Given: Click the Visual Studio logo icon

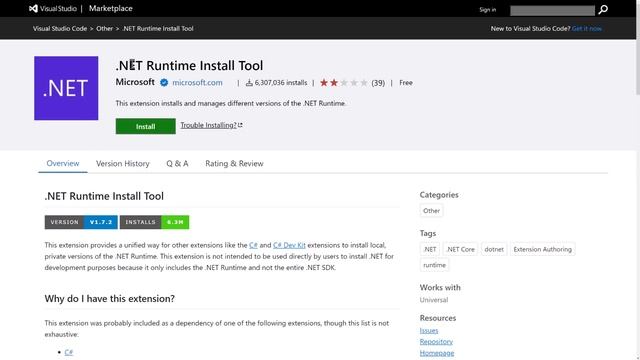Looking at the screenshot, I should tap(33, 9).
